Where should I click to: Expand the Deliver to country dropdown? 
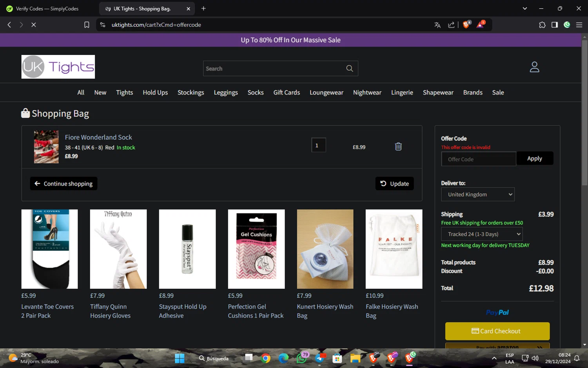(478, 194)
